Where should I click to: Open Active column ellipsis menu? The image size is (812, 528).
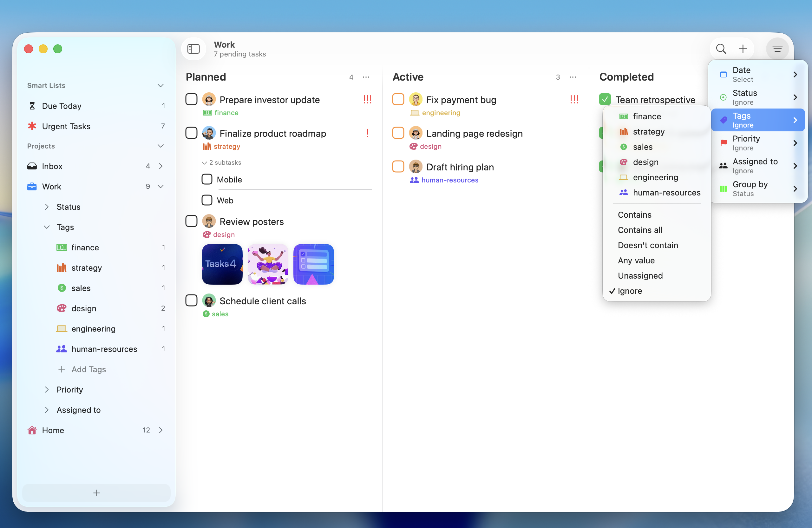pyautogui.click(x=573, y=77)
